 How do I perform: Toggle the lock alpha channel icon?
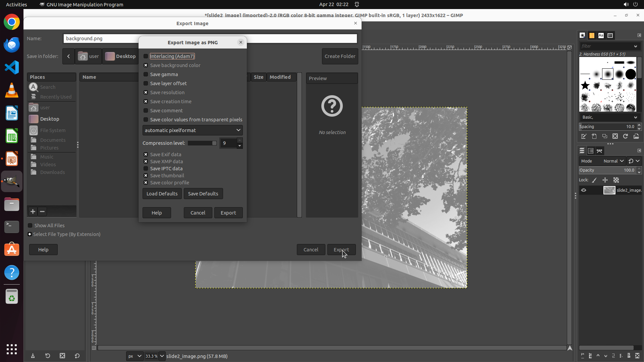pos(616,180)
